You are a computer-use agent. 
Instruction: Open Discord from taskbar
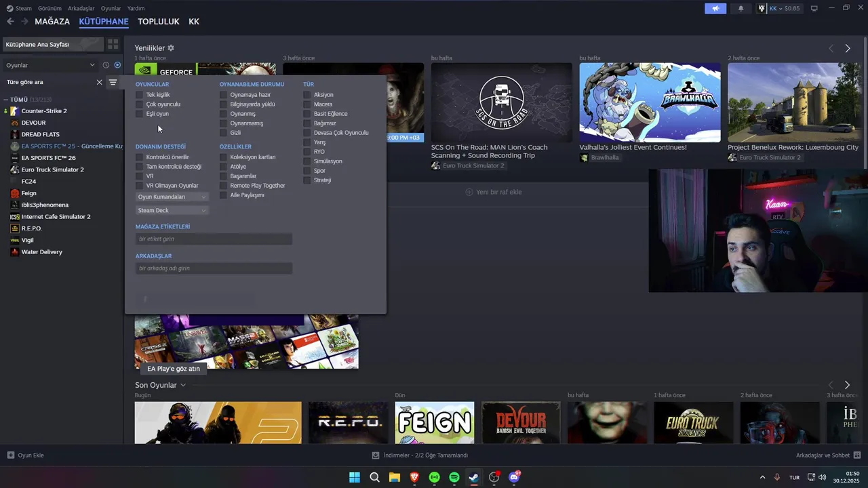point(514,477)
